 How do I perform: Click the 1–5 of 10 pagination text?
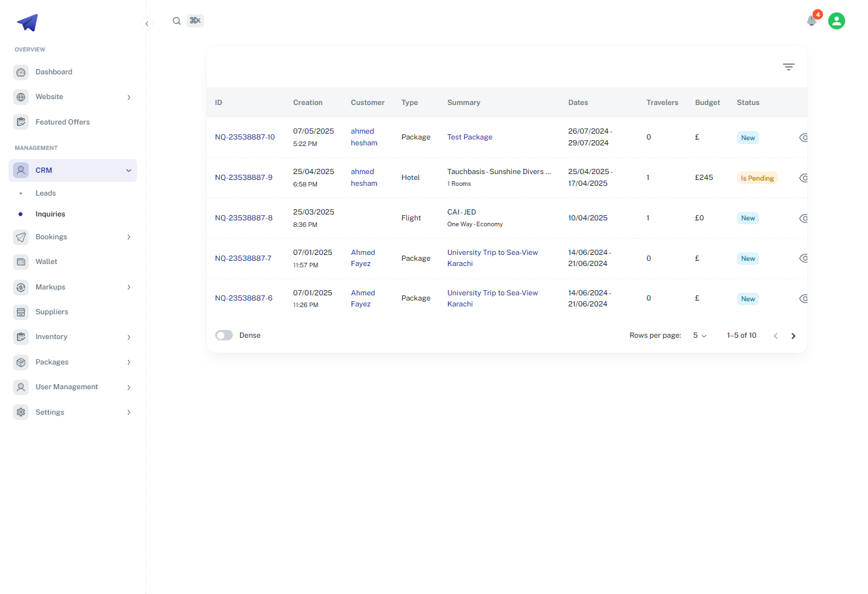point(741,335)
